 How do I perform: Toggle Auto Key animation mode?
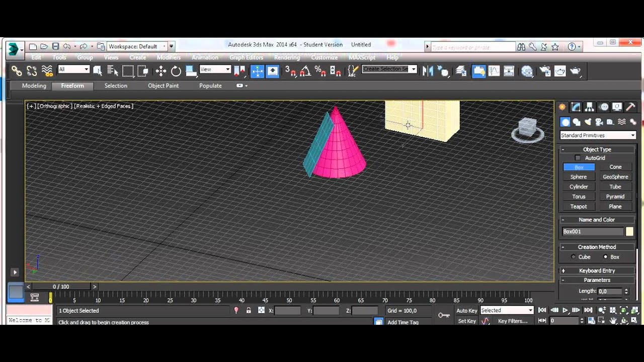(466, 311)
